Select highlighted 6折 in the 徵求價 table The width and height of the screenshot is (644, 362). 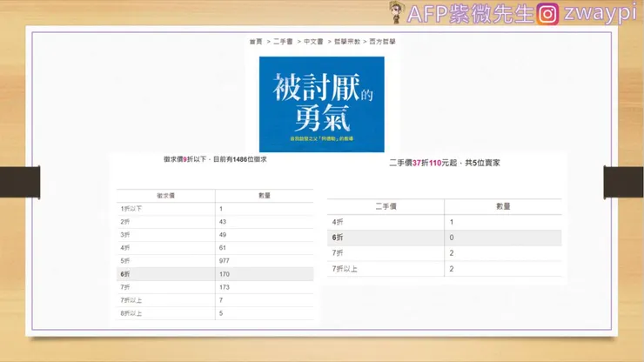point(125,274)
